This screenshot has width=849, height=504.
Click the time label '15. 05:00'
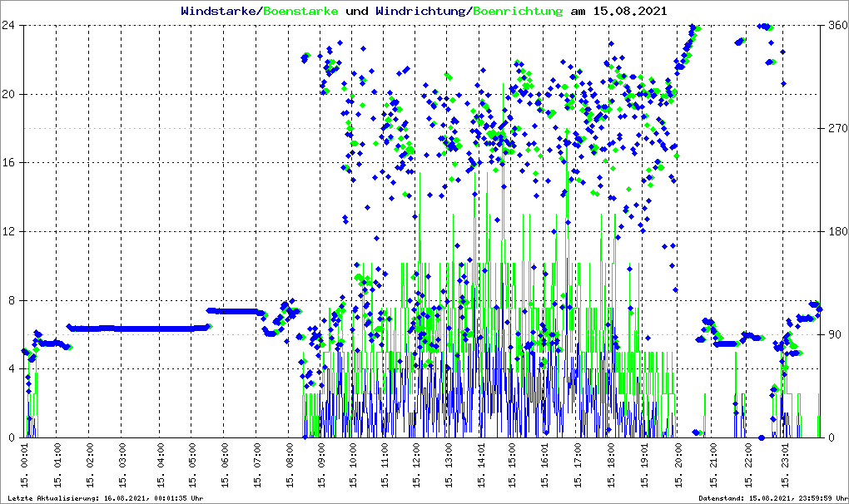191,465
